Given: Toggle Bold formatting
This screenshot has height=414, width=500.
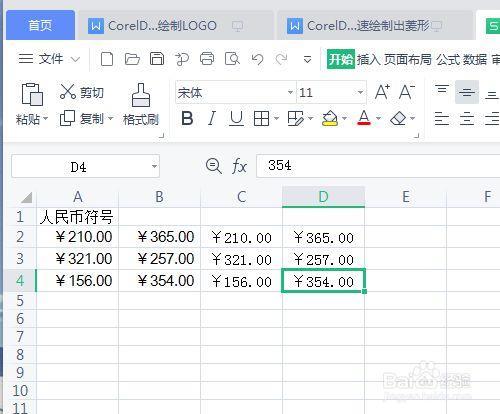Looking at the screenshot, I should click(x=187, y=118).
